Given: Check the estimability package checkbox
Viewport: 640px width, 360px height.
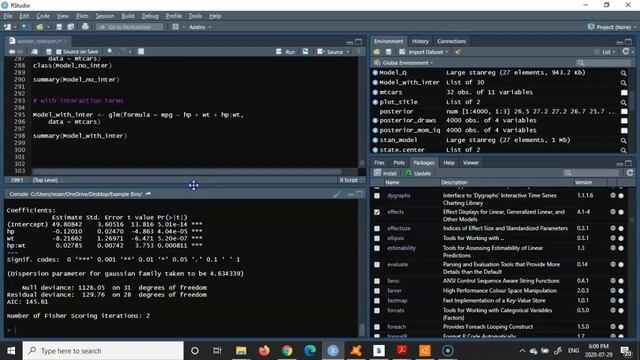Looking at the screenshot, I should [377, 248].
